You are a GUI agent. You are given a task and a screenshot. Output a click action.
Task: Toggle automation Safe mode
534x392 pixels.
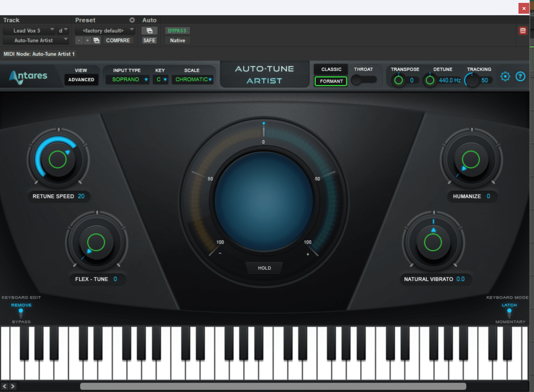point(149,40)
